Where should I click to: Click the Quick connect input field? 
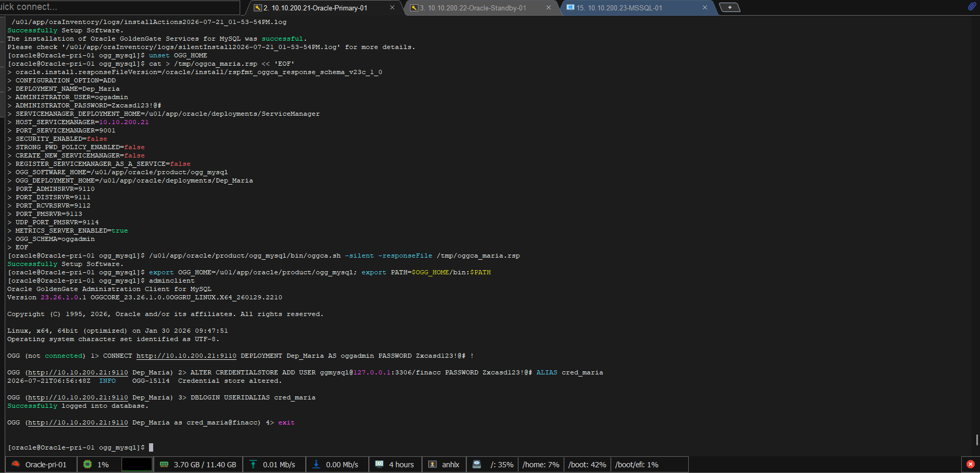(120, 7)
